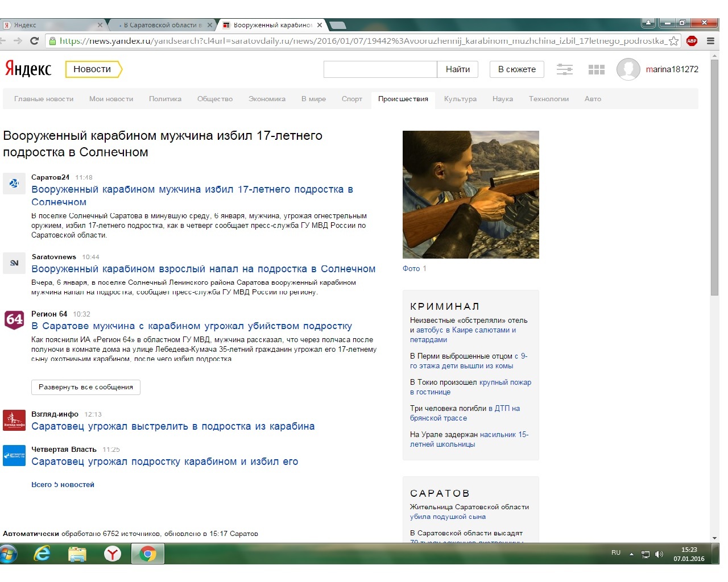Click the Регион 64 source logo
Image resolution: width=728 pixels, height=582 pixels.
click(14, 320)
